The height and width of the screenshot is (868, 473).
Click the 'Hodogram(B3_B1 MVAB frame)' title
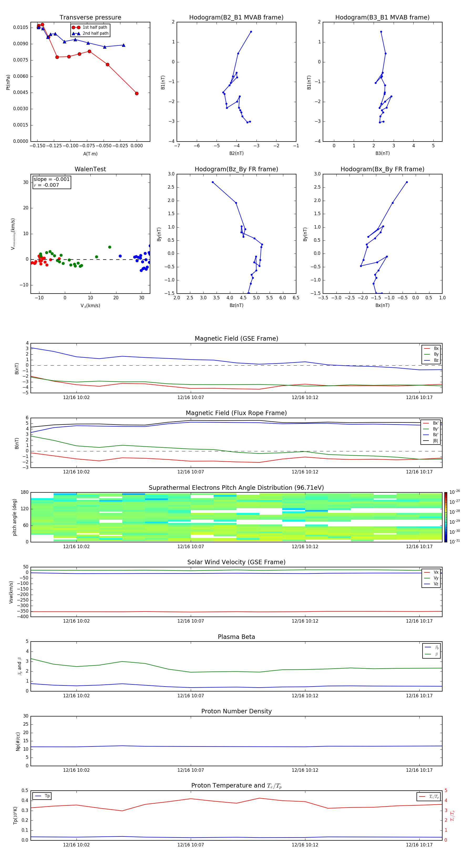point(382,18)
